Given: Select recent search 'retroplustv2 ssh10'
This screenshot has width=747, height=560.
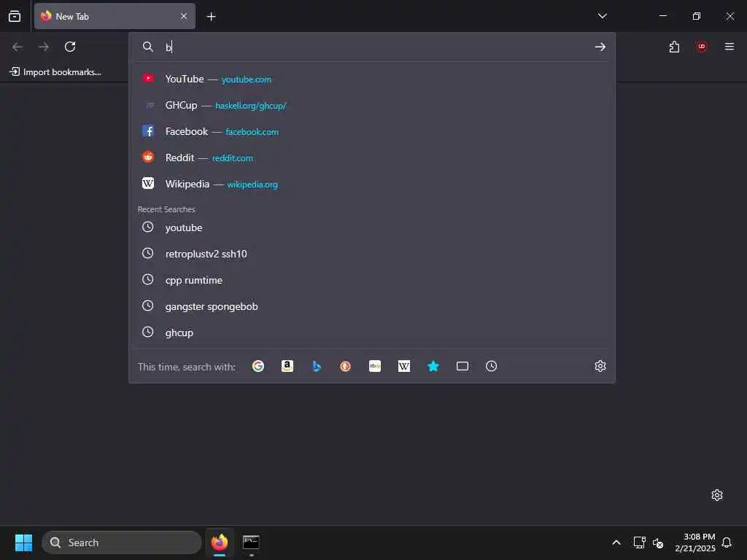Looking at the screenshot, I should [x=372, y=254].
